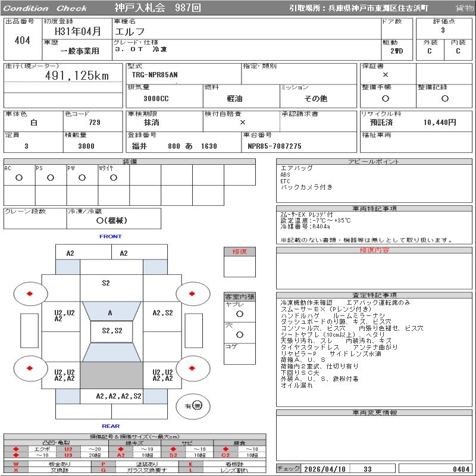The height and width of the screenshot is (476, 476).
Task: Click the red W 板金あり legend symbol
Action: point(16,464)
